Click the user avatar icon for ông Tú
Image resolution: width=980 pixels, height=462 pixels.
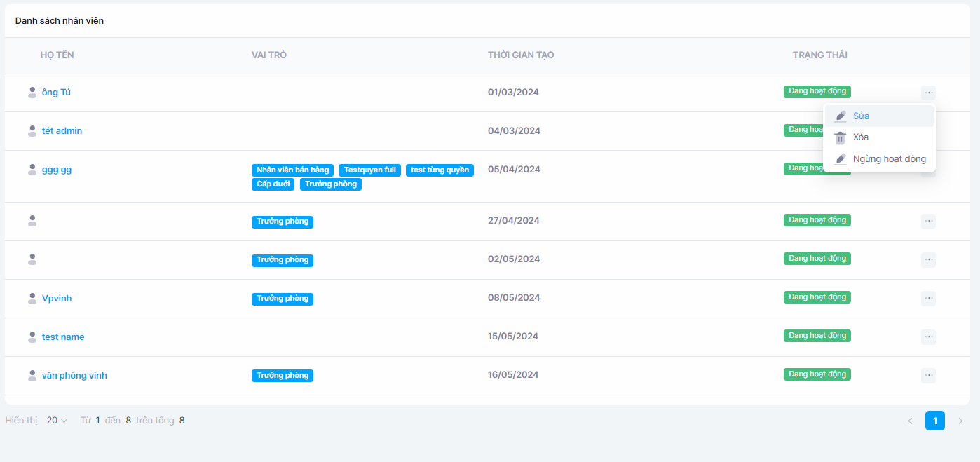point(32,93)
